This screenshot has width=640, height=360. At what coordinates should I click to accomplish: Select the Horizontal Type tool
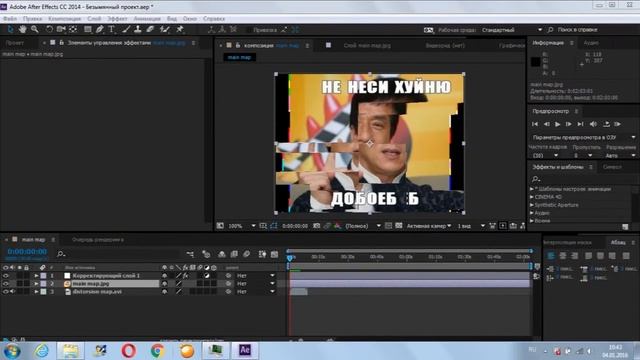[x=111, y=29]
